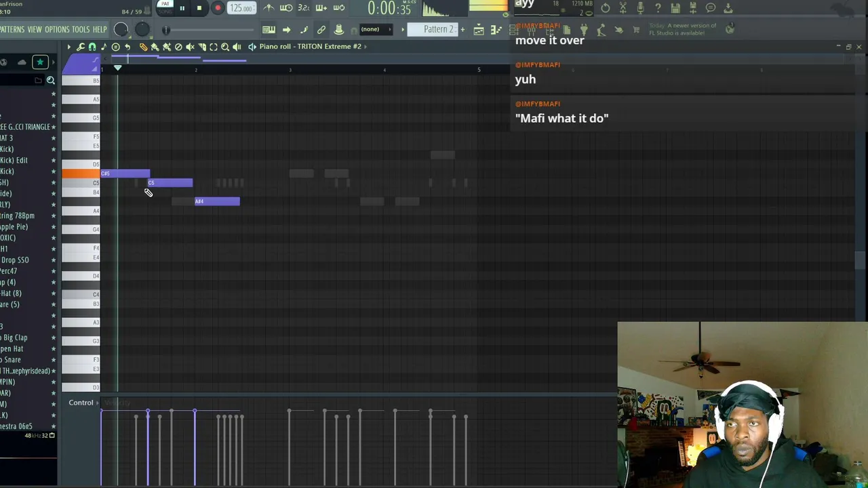868x488 pixels.
Task: Add new pattern with plus button
Action: click(462, 29)
